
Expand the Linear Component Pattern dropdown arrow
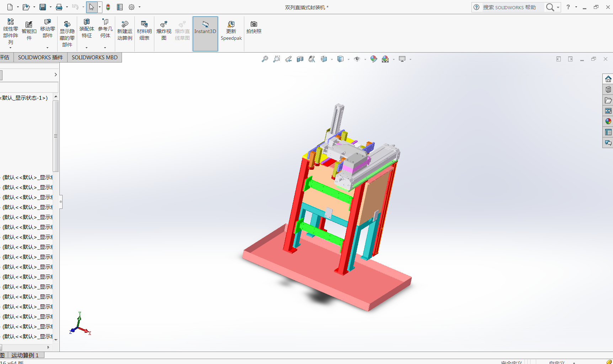tap(10, 48)
